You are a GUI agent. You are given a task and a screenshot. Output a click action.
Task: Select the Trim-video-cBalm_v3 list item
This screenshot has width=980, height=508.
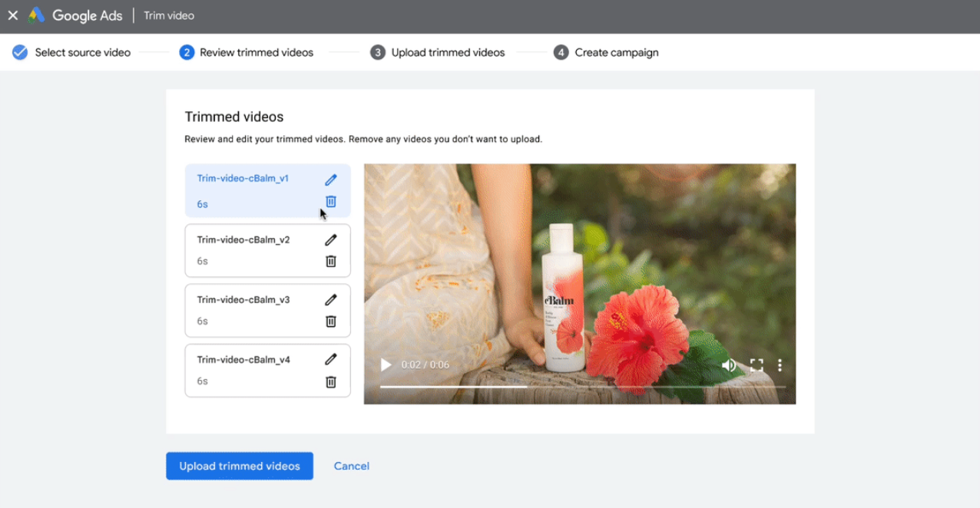pos(268,310)
